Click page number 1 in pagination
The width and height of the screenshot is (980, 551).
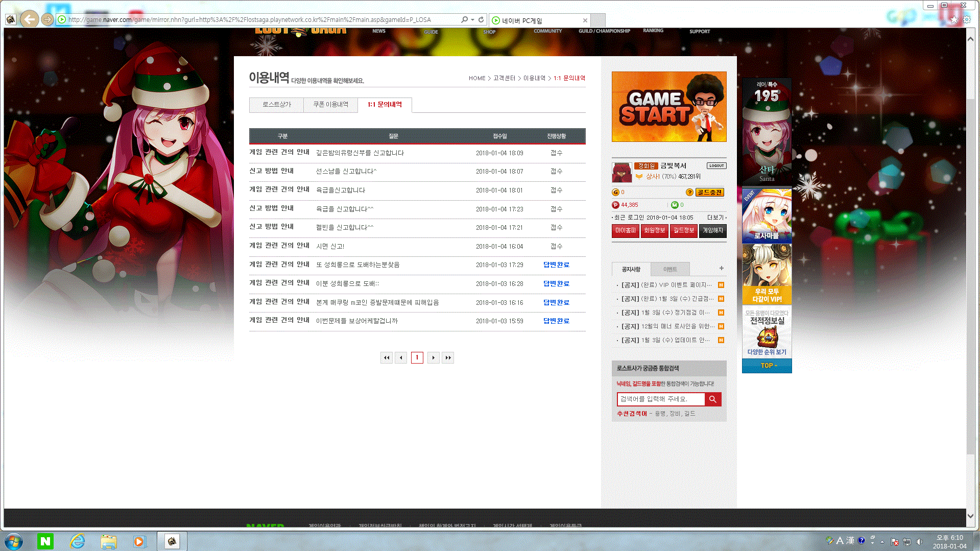pyautogui.click(x=417, y=358)
